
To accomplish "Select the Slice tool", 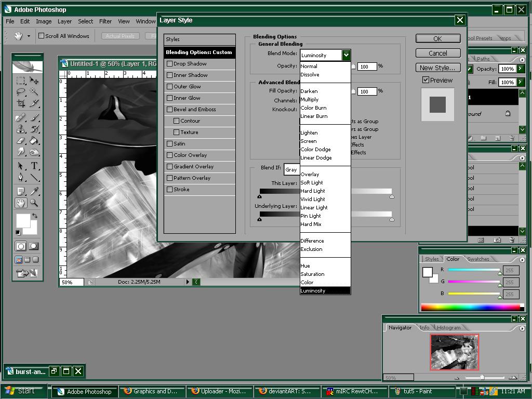I will click(34, 103).
